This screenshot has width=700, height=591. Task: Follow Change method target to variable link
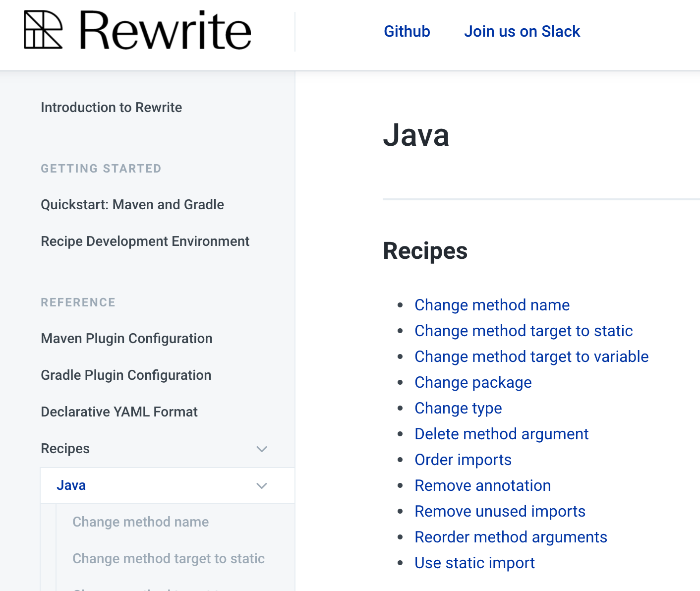[x=531, y=356]
